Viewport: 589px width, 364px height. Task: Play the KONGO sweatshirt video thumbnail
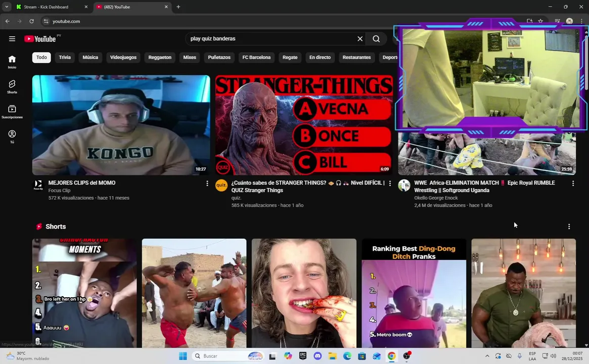point(121,125)
